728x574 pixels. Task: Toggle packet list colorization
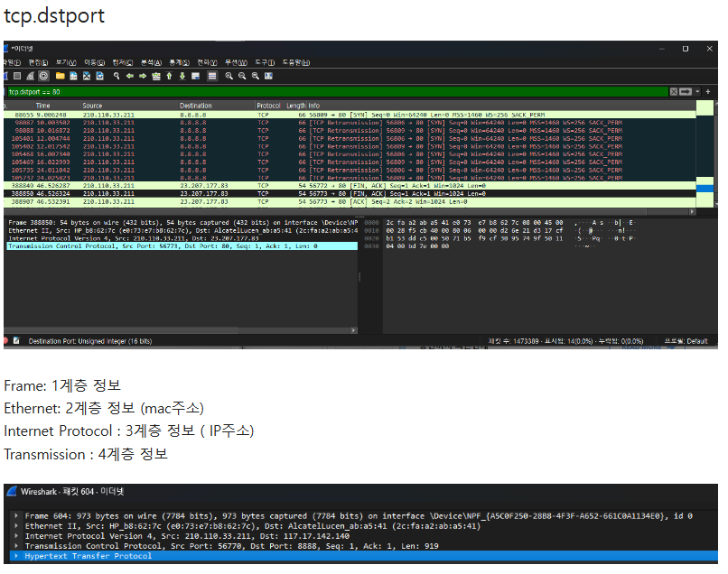(212, 76)
